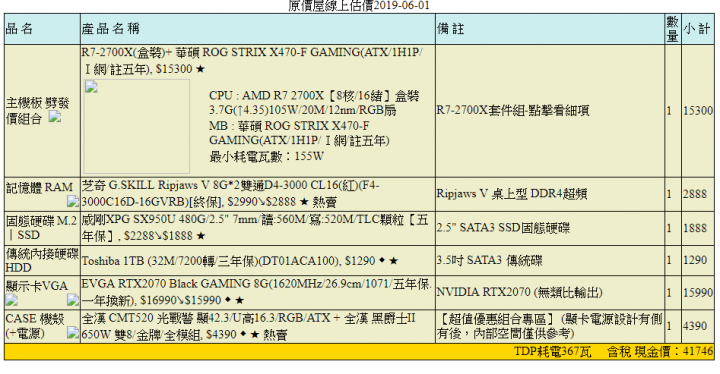Click quantity 1 in the EVGA RTX2070 row

pos(669,292)
